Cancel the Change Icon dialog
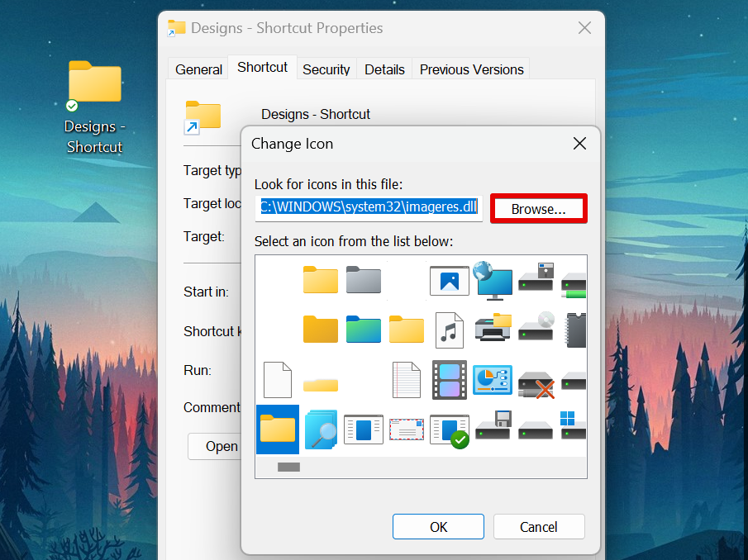This screenshot has width=748, height=560. (539, 527)
